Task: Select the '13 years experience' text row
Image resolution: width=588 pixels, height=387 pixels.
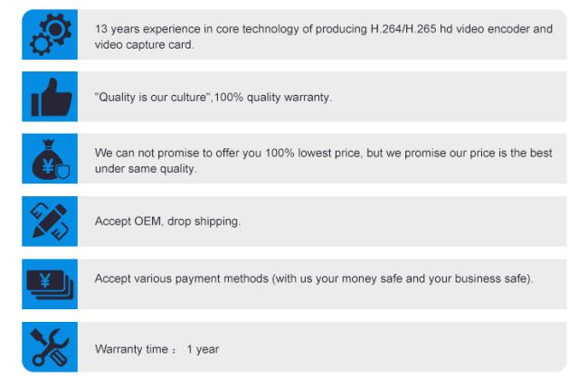Action: (x=323, y=36)
